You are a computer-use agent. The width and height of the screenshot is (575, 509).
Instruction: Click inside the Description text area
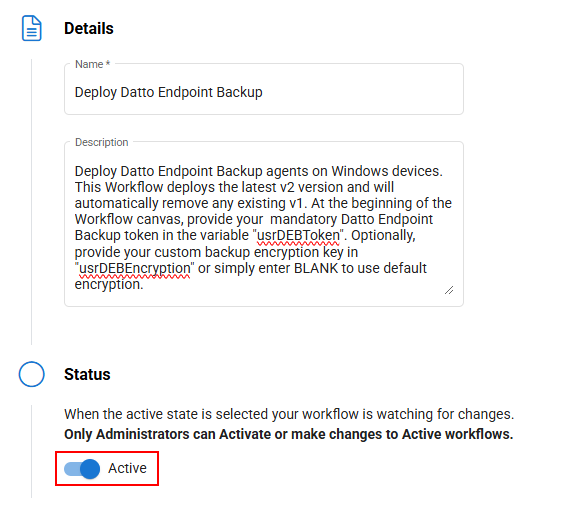(264, 224)
